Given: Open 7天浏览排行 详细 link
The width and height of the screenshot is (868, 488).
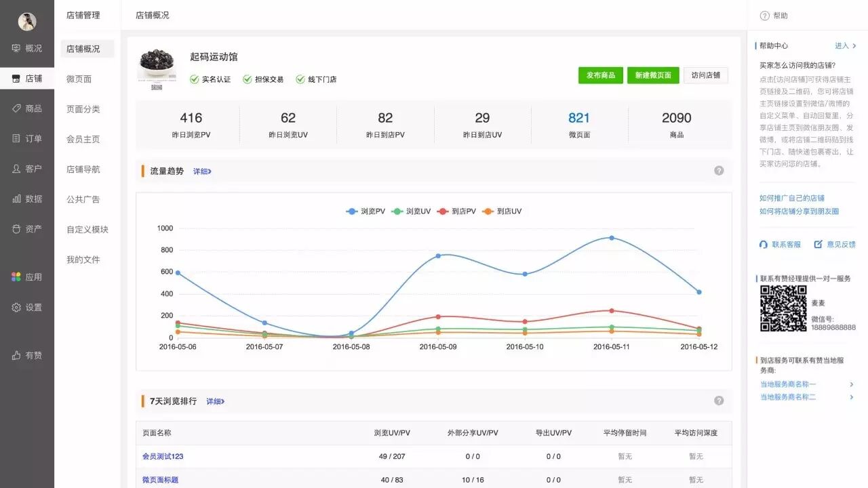Looking at the screenshot, I should (x=215, y=401).
